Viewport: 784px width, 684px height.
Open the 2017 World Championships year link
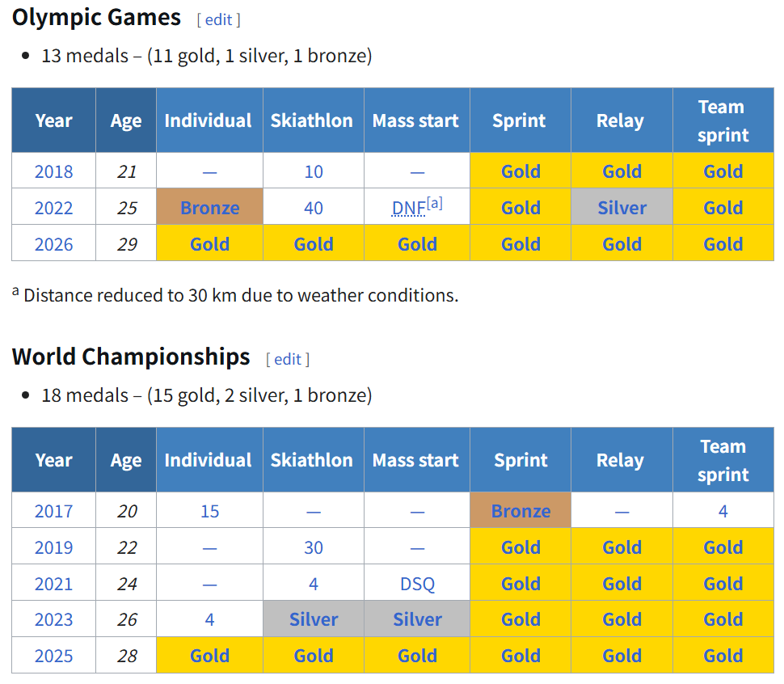click(x=53, y=511)
